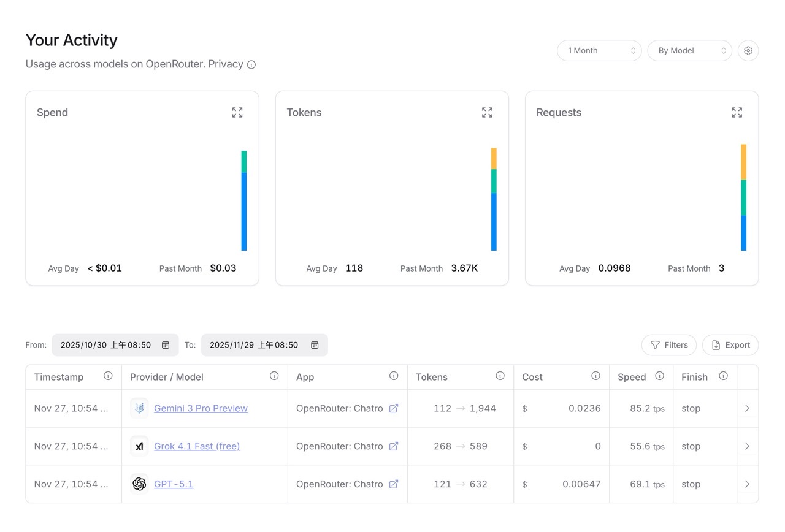The height and width of the screenshot is (532, 785).
Task: Open the 1 Month time range dropdown
Action: click(599, 51)
